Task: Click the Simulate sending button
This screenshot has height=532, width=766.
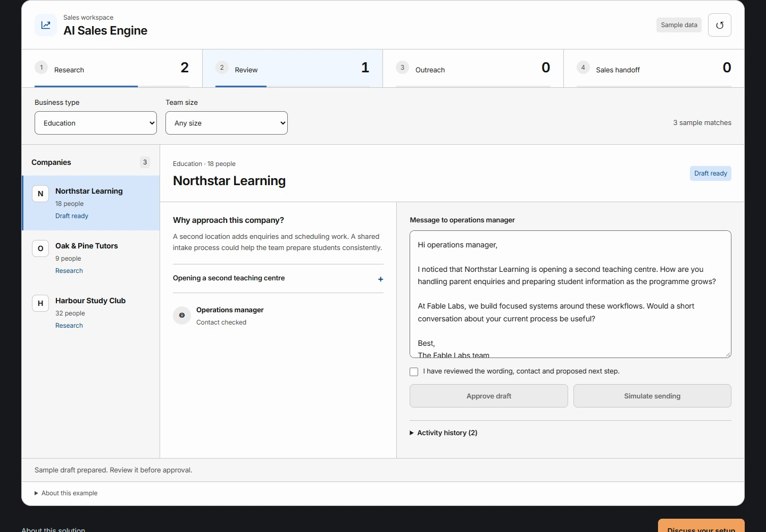Action: click(x=652, y=396)
